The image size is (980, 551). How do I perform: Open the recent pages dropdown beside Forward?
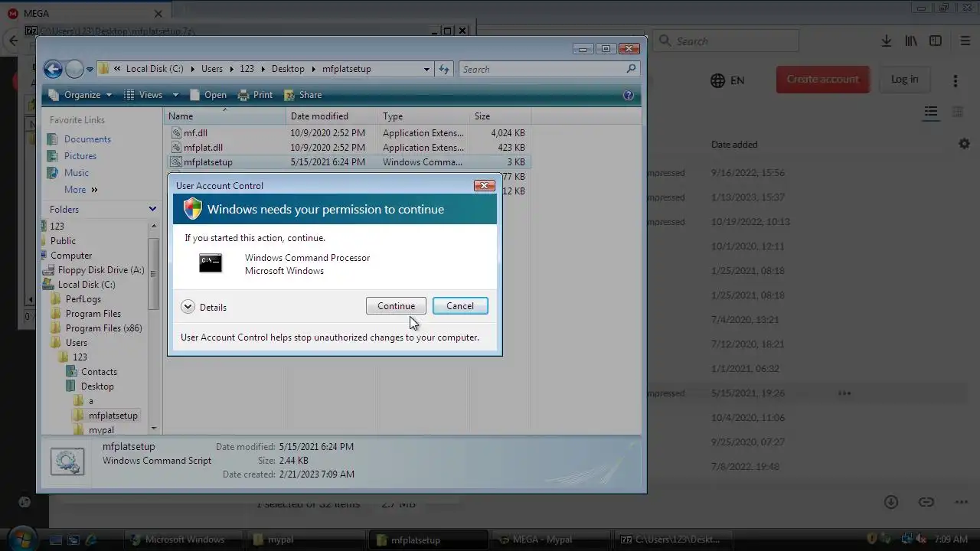tap(90, 69)
